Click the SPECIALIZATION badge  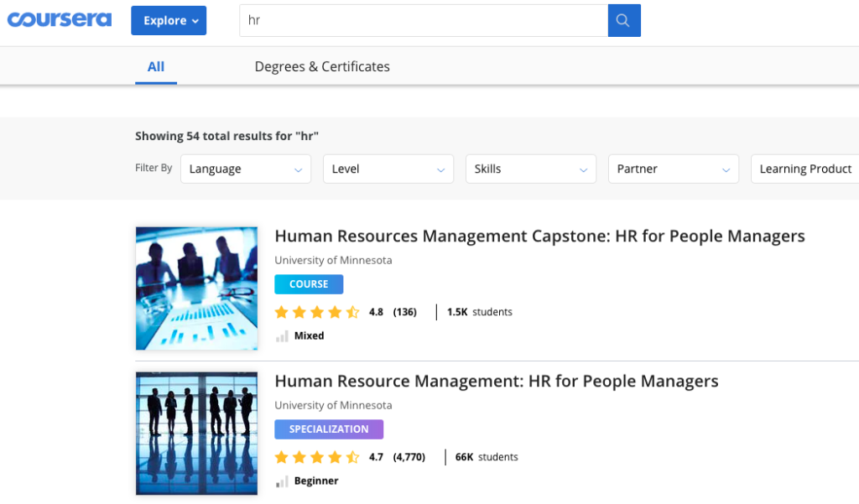328,429
